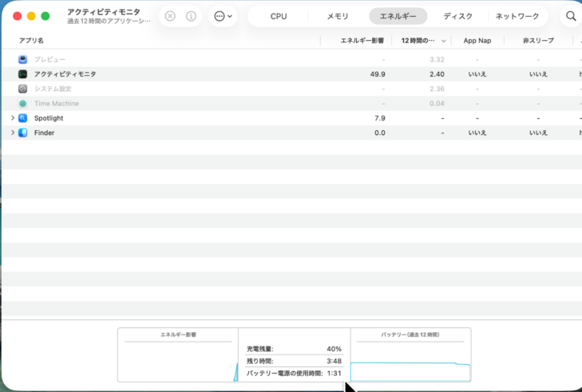Open the search magnifier icon
This screenshot has width=582, height=392.
tap(571, 16)
